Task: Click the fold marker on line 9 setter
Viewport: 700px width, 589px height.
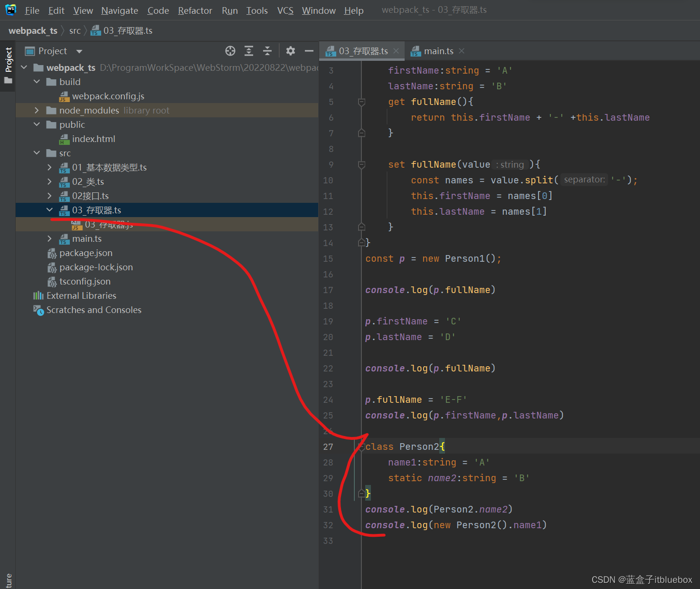Action: coord(361,164)
